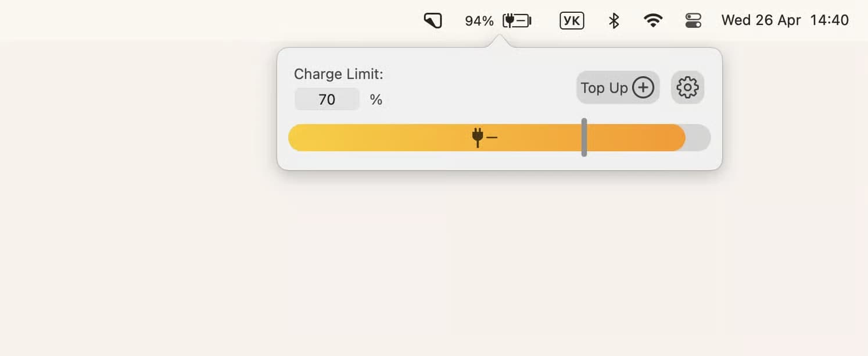Click the gray unfilled end of charge bar
This screenshot has height=356, width=868.
(x=698, y=137)
